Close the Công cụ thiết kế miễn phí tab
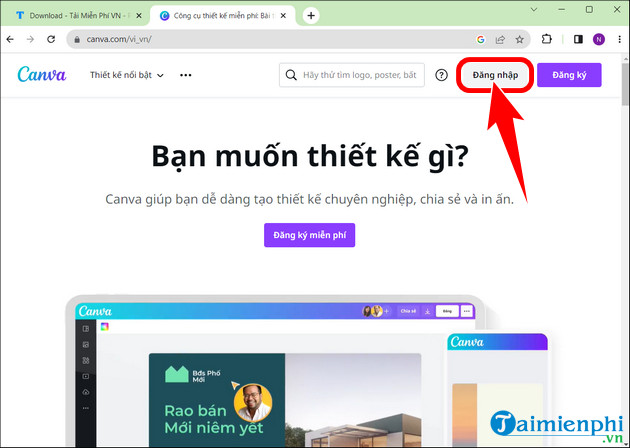Image resolution: width=630 pixels, height=448 pixels. pos(283,16)
